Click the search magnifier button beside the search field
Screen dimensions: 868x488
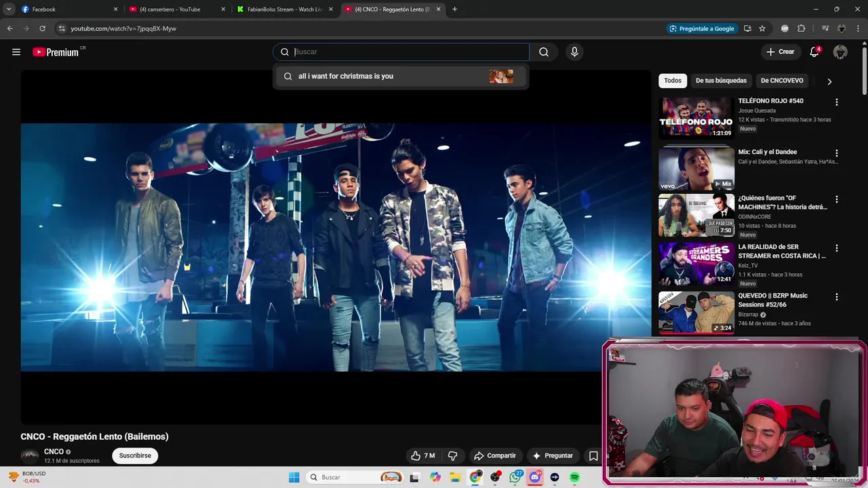point(544,52)
